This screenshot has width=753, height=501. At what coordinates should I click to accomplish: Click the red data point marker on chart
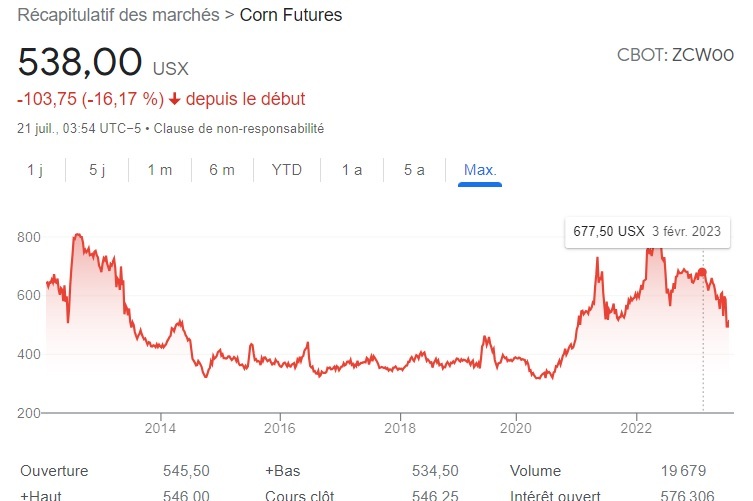[702, 272]
